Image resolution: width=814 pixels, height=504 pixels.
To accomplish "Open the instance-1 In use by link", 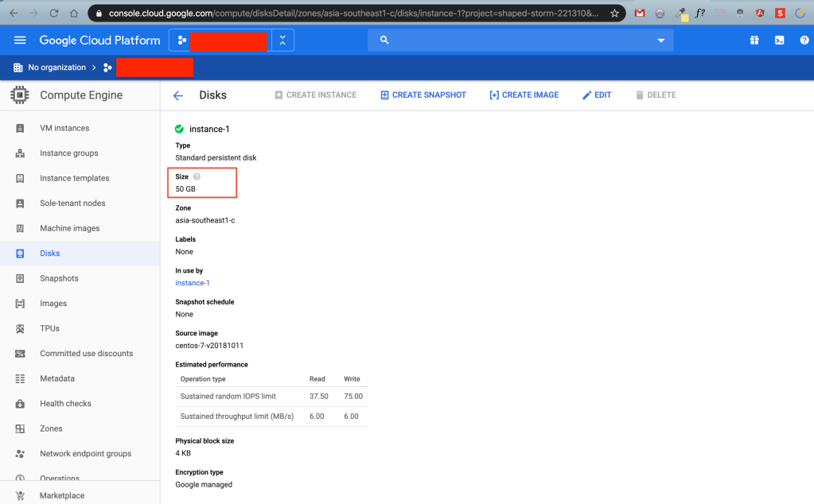I will pyautogui.click(x=192, y=283).
